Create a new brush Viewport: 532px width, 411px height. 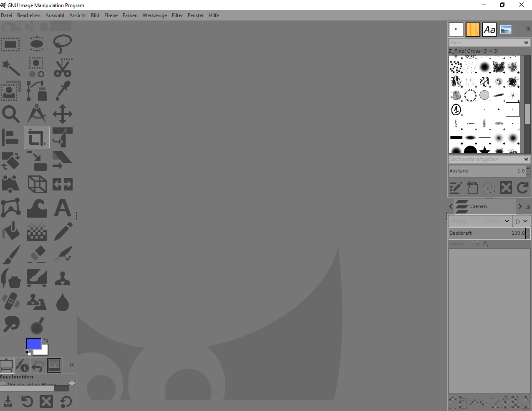pos(472,188)
